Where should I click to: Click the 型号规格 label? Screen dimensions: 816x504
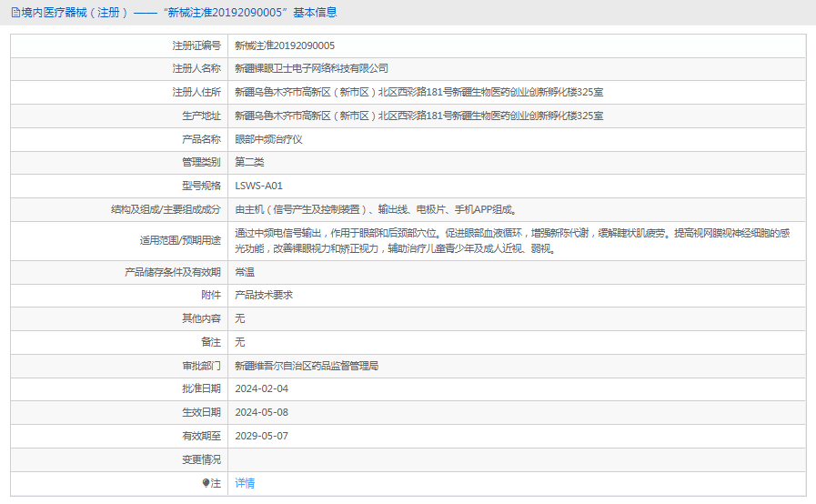point(201,186)
